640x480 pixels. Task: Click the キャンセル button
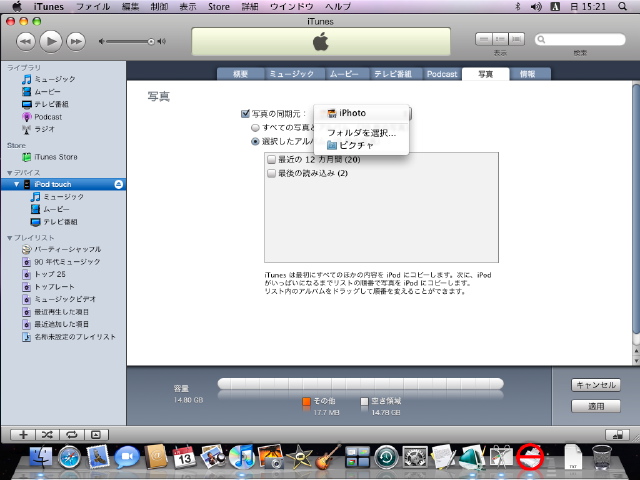pos(596,385)
